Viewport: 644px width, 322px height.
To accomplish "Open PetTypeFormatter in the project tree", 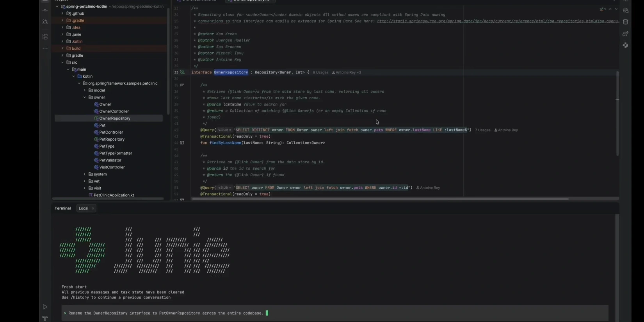I will (x=116, y=154).
